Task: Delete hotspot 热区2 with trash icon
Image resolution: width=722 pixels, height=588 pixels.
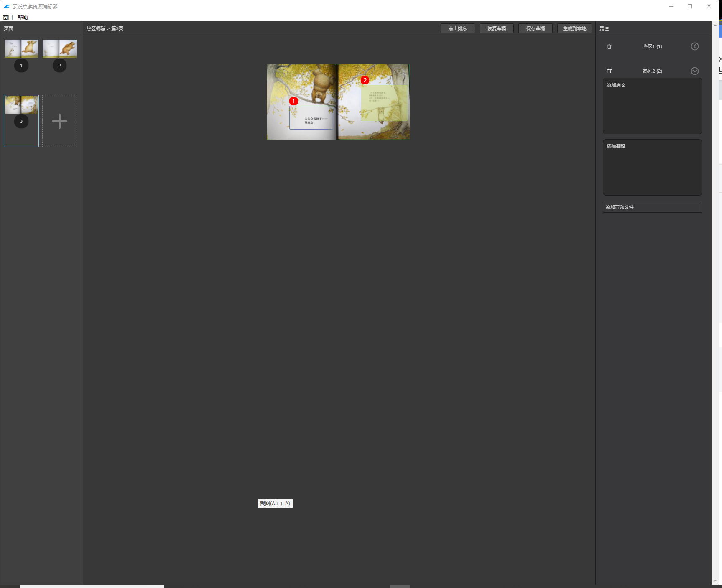Action: pos(609,71)
